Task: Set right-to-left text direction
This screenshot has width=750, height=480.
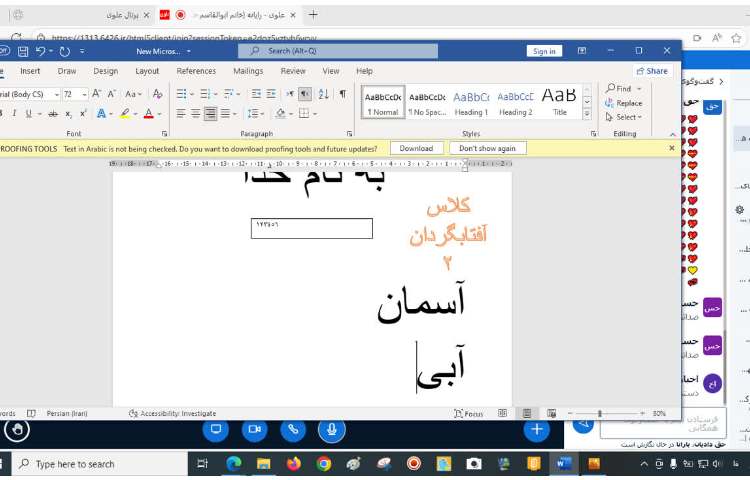Action: [x=305, y=94]
